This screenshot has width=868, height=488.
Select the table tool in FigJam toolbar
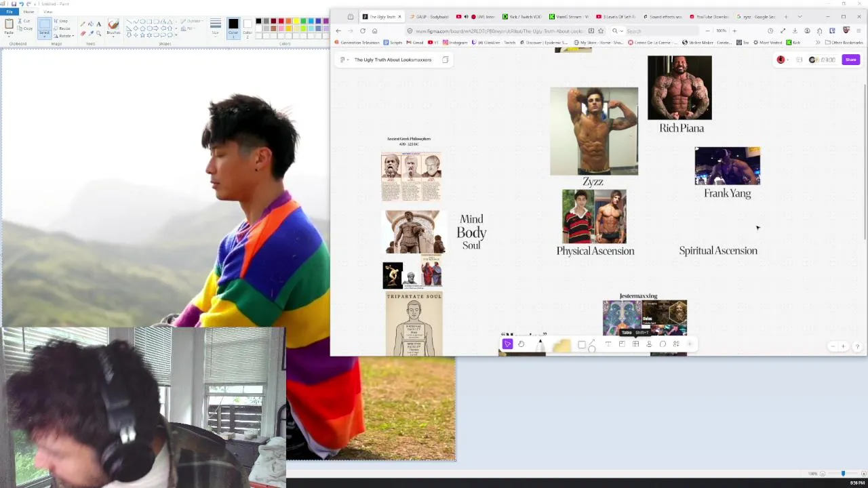click(635, 344)
